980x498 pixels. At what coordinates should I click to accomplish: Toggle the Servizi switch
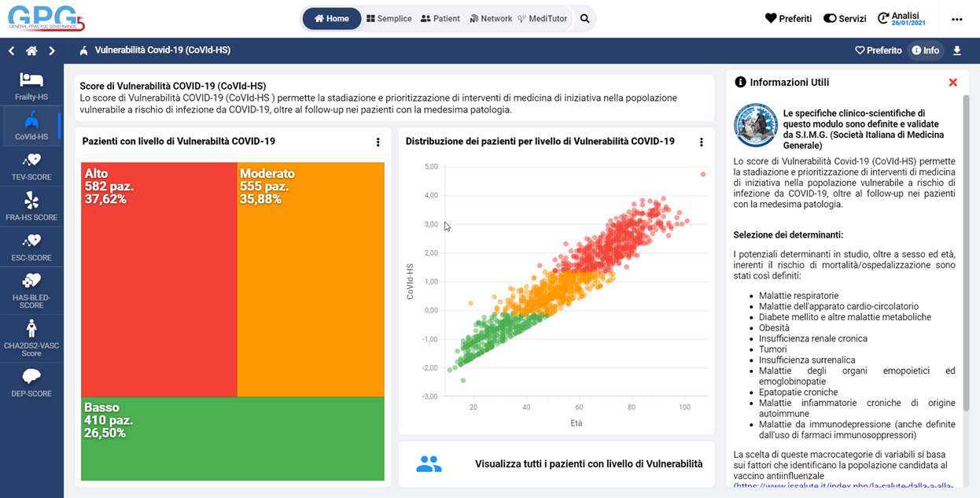[844, 19]
